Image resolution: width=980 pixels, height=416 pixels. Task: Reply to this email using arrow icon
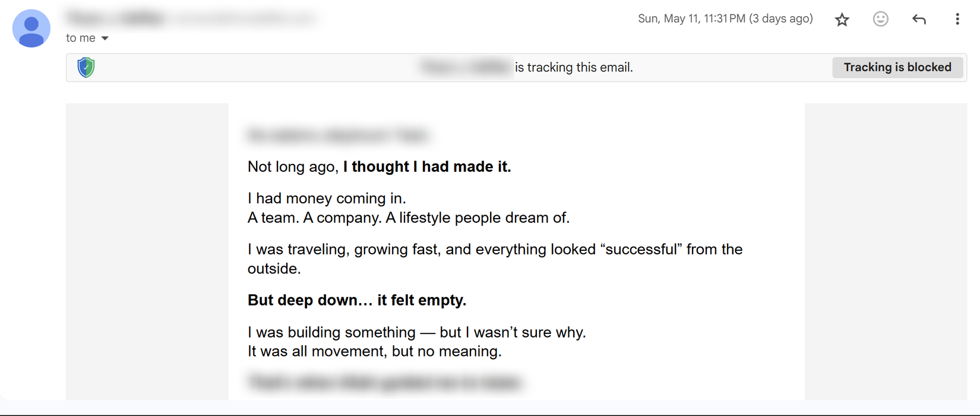[x=919, y=20]
